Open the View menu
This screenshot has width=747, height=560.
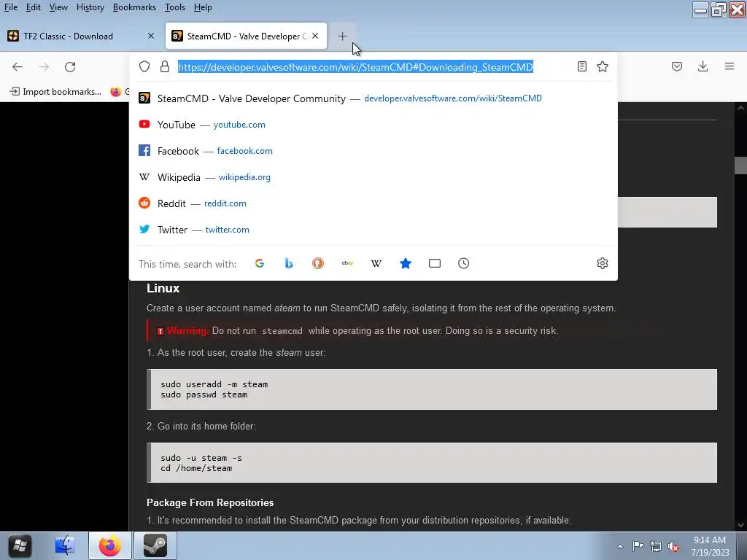tap(58, 7)
